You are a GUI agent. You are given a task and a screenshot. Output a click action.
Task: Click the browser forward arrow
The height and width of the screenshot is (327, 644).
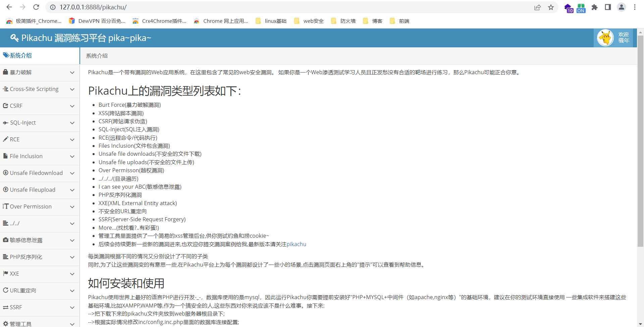pos(22,7)
